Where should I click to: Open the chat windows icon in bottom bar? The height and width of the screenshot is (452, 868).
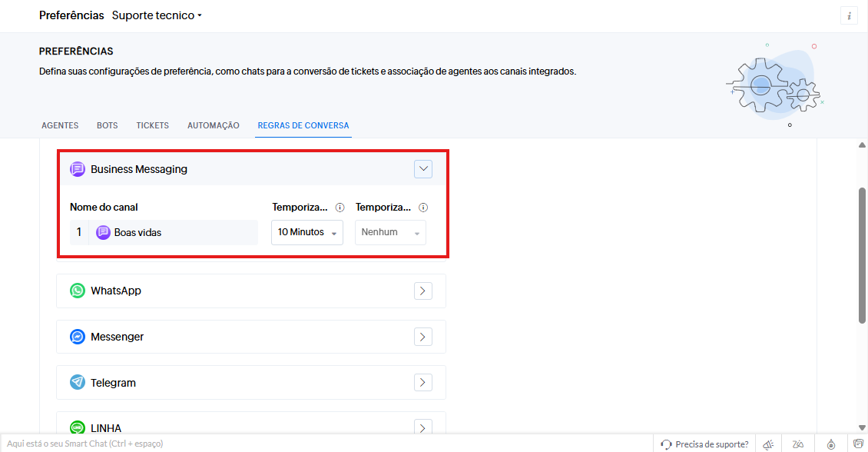[858, 444]
